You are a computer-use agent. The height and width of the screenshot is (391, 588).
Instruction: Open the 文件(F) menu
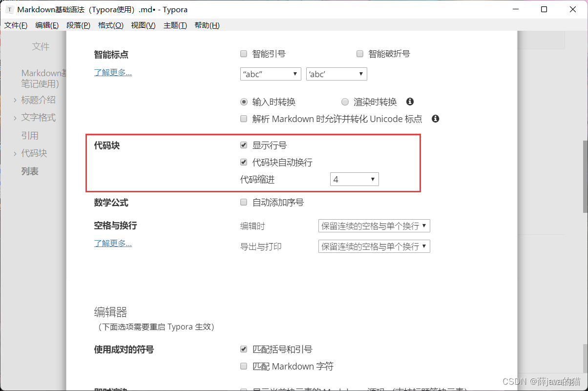[16, 25]
